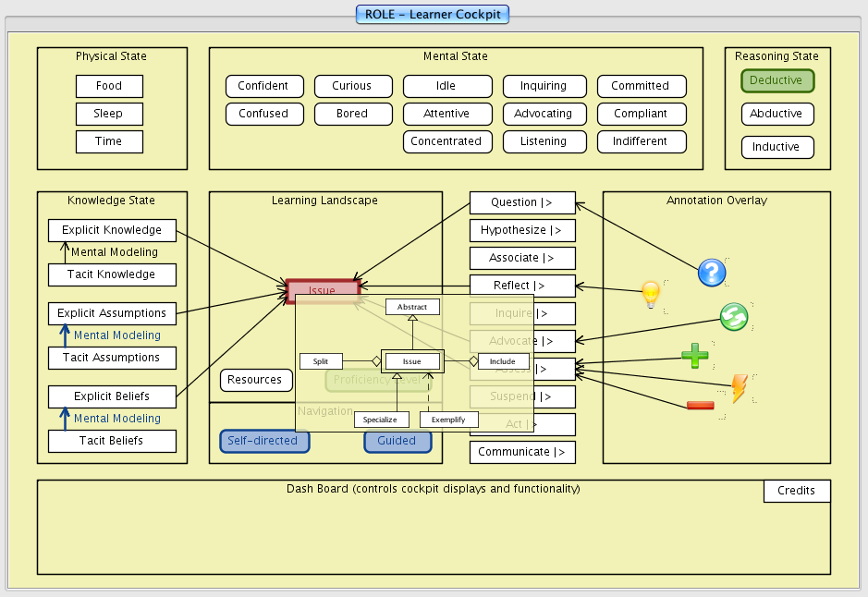Select the Deductive reasoning state

(776, 80)
